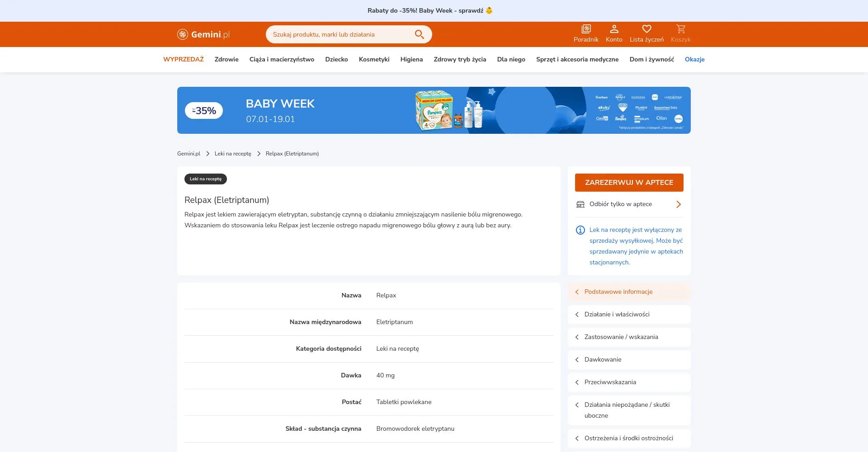Open the WYPRZEDAŻ menu
Viewport: 868px width, 452px height.
pos(183,59)
